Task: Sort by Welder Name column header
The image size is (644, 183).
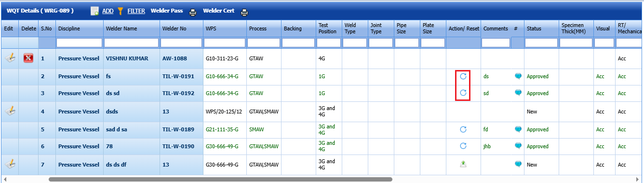Action: tap(121, 28)
